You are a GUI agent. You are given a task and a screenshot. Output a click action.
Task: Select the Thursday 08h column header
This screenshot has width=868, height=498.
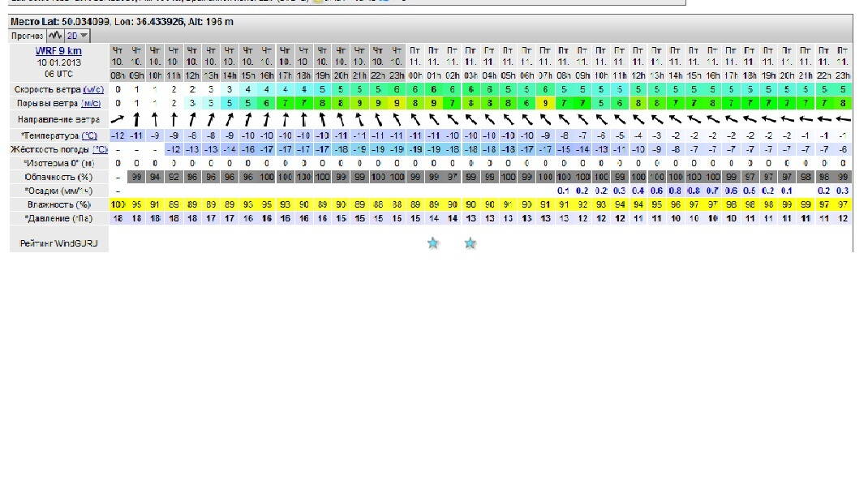pos(118,62)
